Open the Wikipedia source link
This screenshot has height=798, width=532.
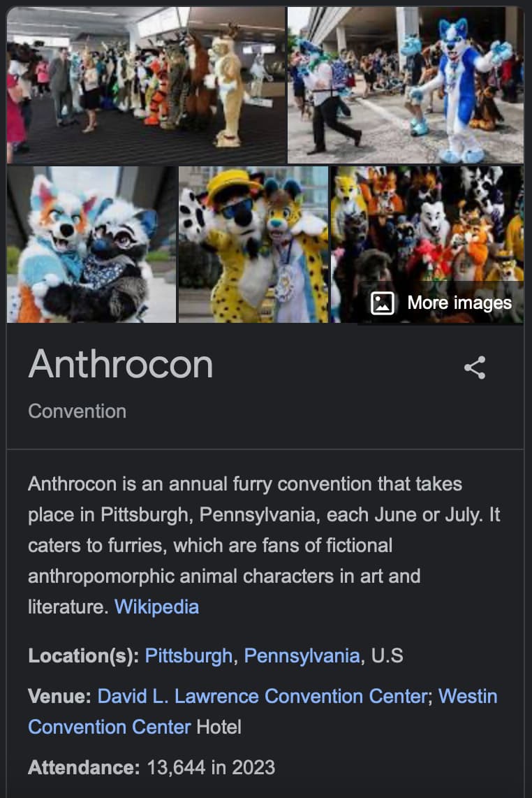(x=156, y=607)
